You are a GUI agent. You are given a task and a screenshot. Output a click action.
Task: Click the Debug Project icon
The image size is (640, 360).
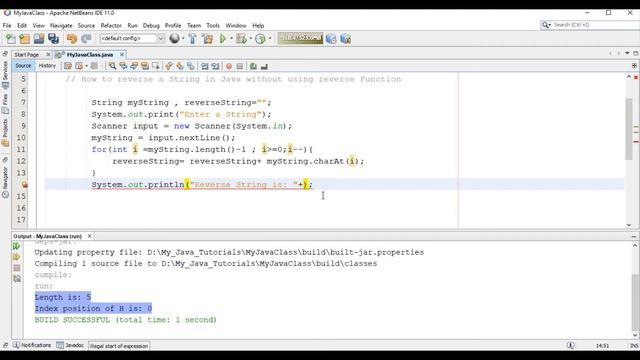(241, 39)
